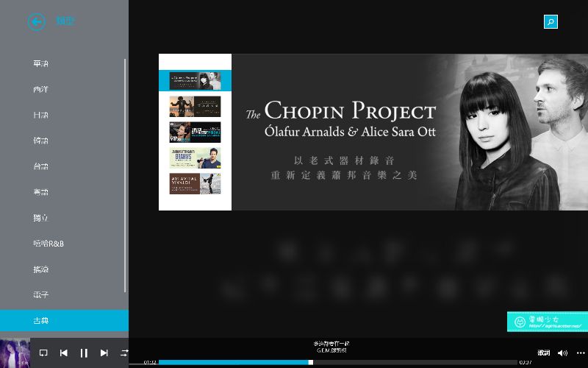Click the total duration label at bar's end

(x=526, y=362)
